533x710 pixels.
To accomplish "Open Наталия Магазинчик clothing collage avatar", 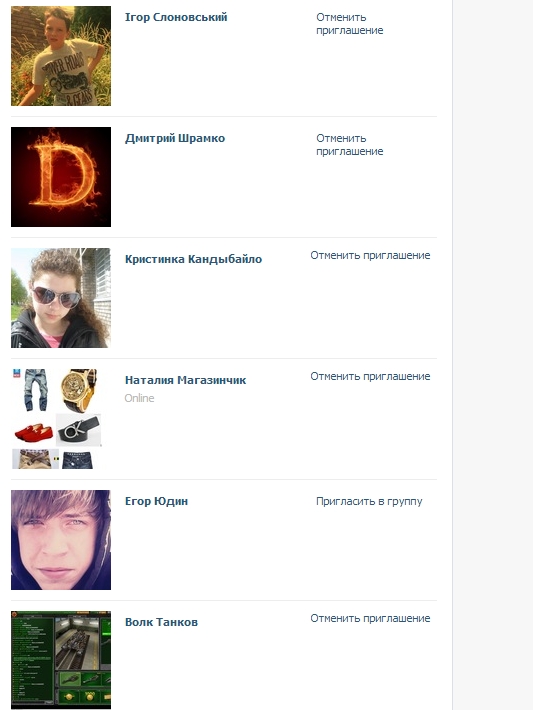I will 57,419.
